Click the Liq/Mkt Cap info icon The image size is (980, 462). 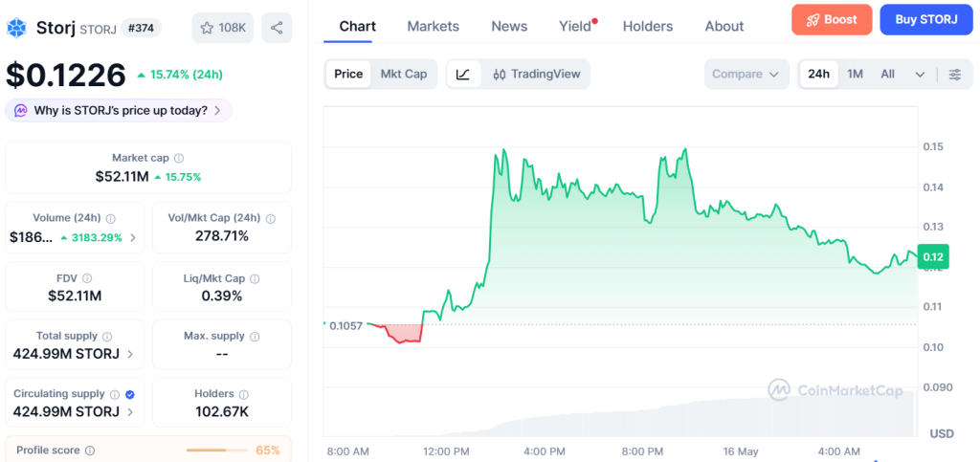pyautogui.click(x=255, y=279)
